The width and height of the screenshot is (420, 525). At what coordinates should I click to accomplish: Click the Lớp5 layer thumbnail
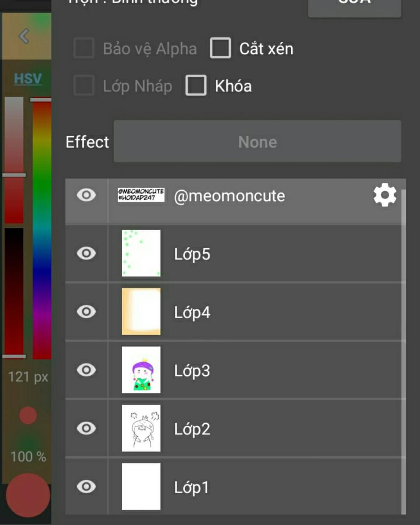[x=141, y=253]
